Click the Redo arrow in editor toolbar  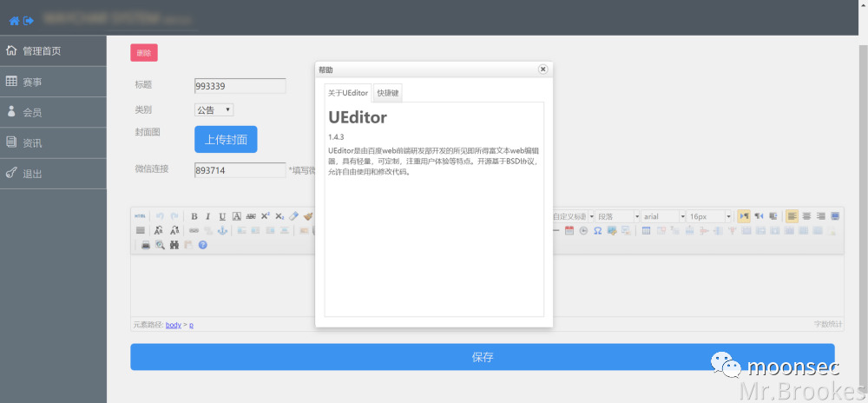pyautogui.click(x=174, y=216)
